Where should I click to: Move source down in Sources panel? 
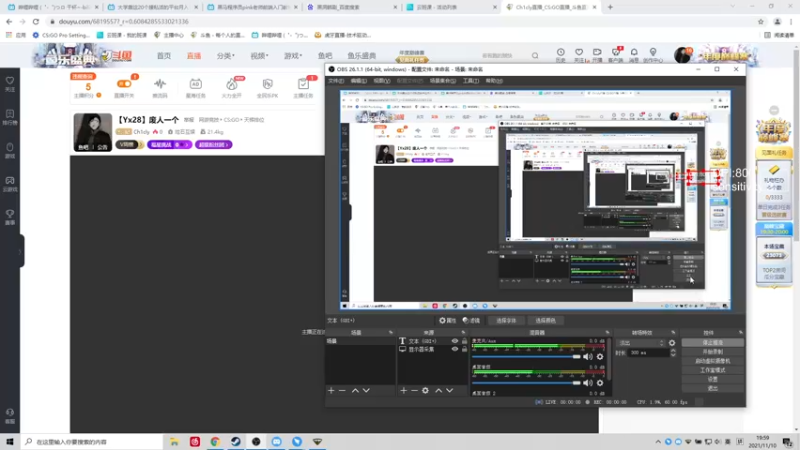[449, 390]
